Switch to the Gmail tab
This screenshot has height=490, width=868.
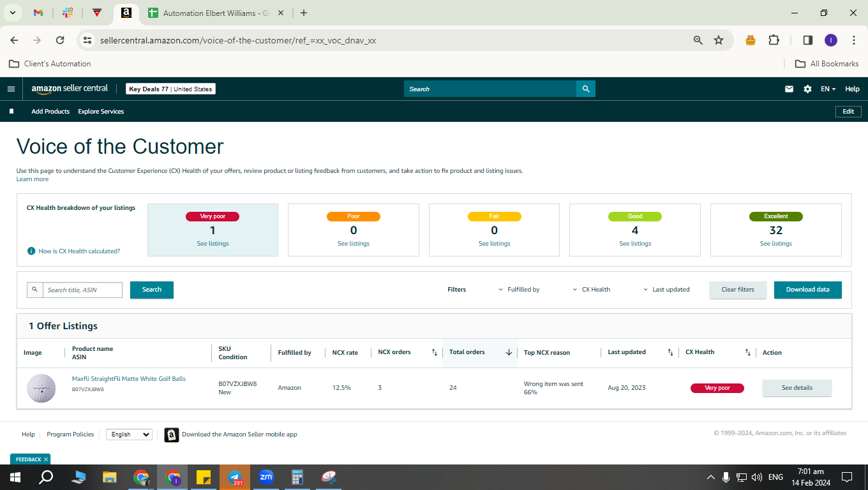38,13
